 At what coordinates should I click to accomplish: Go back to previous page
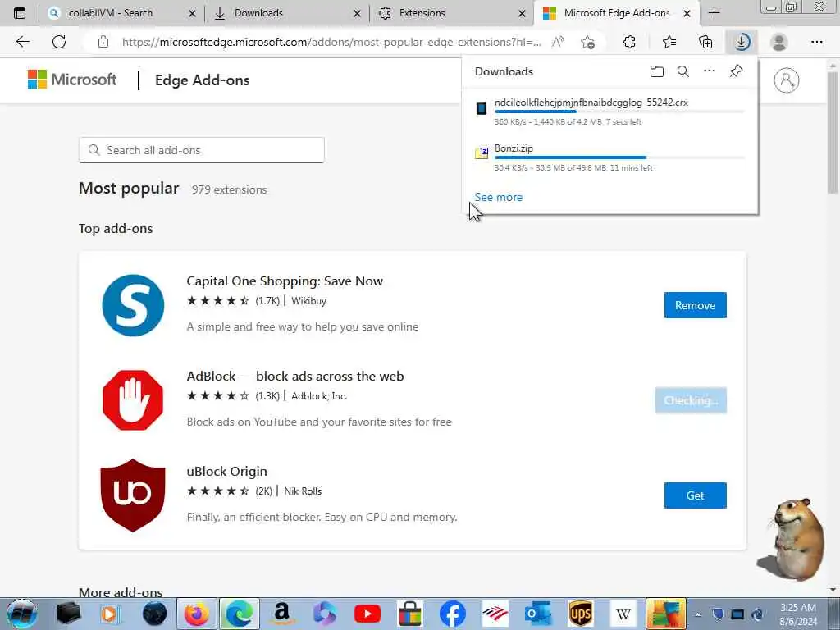[x=22, y=42]
